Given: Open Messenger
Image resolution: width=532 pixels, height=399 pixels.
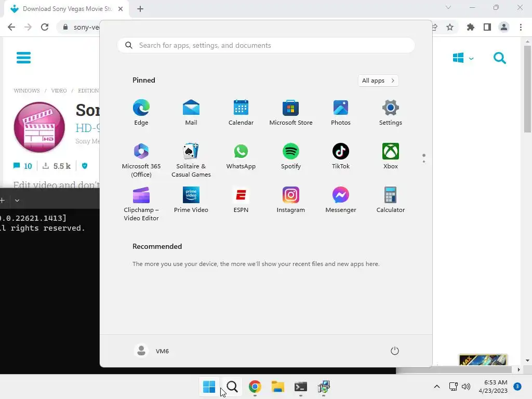Looking at the screenshot, I should [341, 200].
